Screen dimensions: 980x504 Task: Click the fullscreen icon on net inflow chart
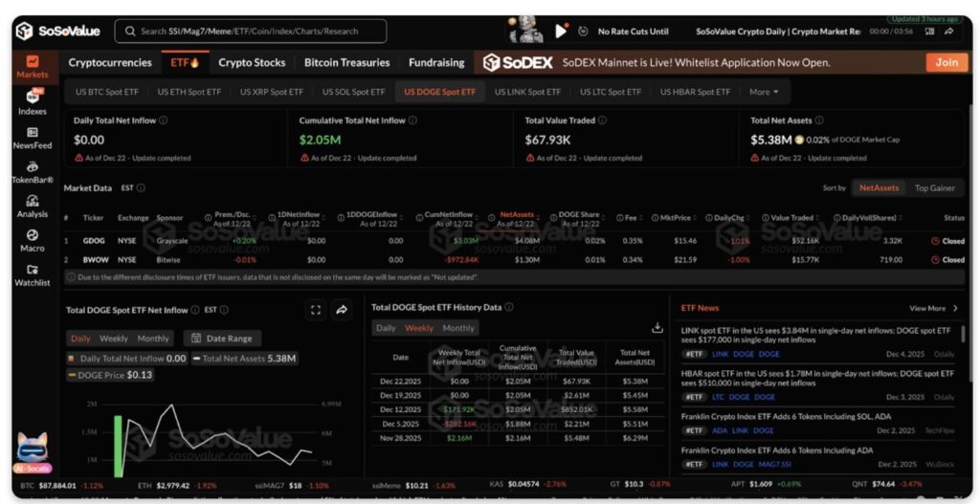[x=316, y=310]
